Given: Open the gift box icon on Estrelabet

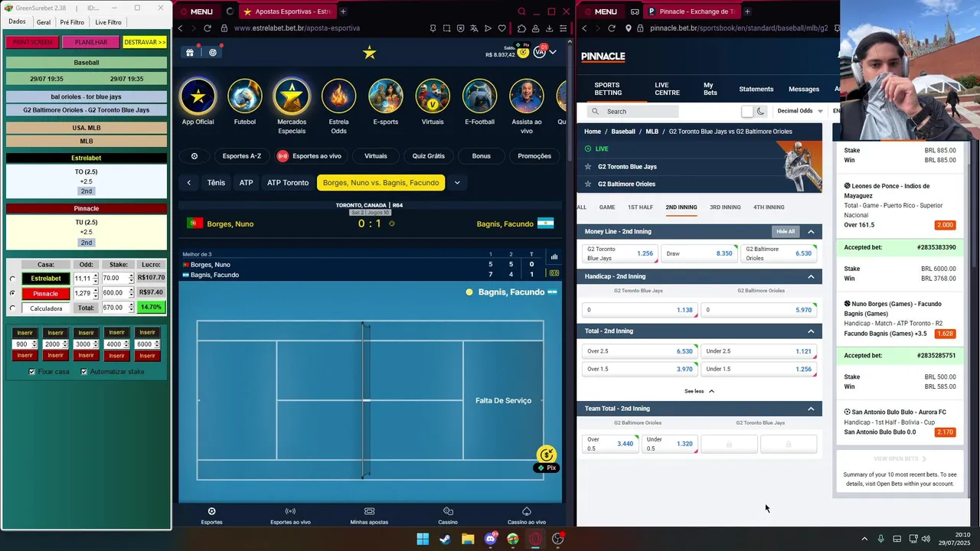Looking at the screenshot, I should 189,52.
